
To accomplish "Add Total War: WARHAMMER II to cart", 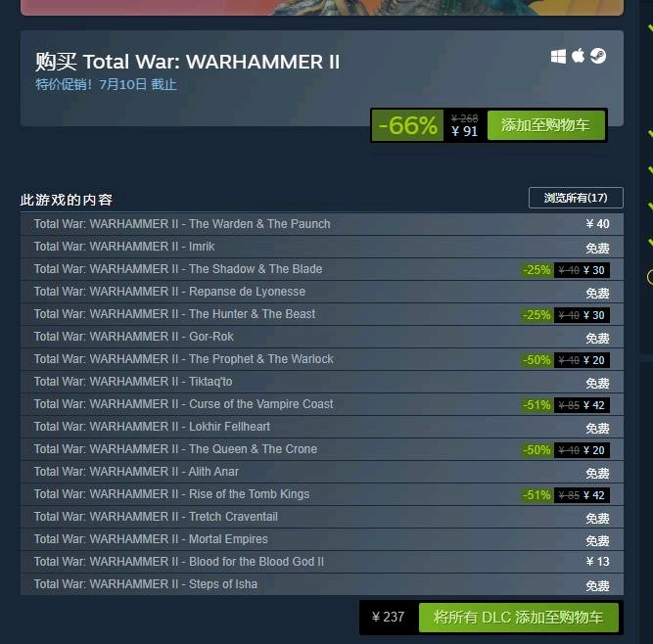I will [x=546, y=125].
